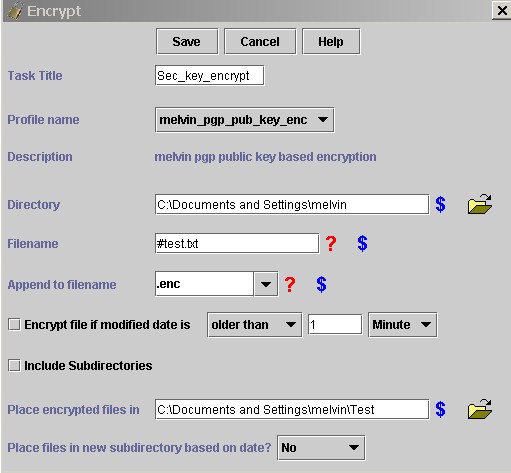The image size is (511, 473).
Task: Click the red question mark next to Filename
Action: (331, 243)
